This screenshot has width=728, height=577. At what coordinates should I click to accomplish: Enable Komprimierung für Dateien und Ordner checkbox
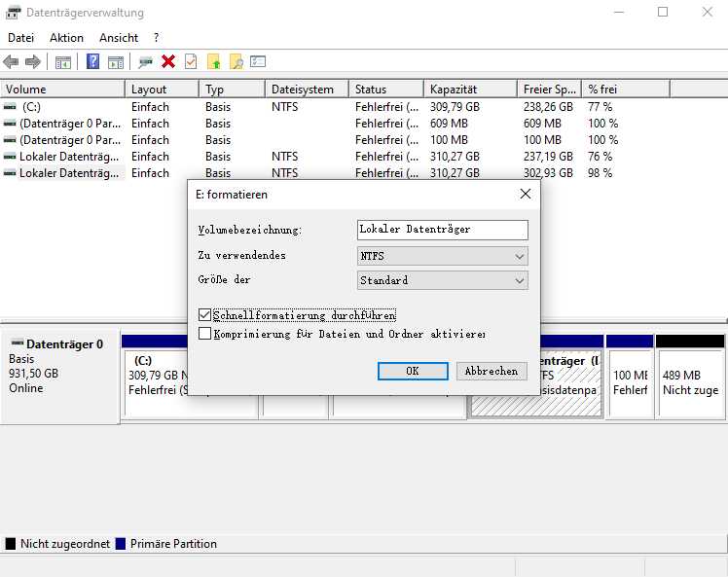pyautogui.click(x=204, y=333)
